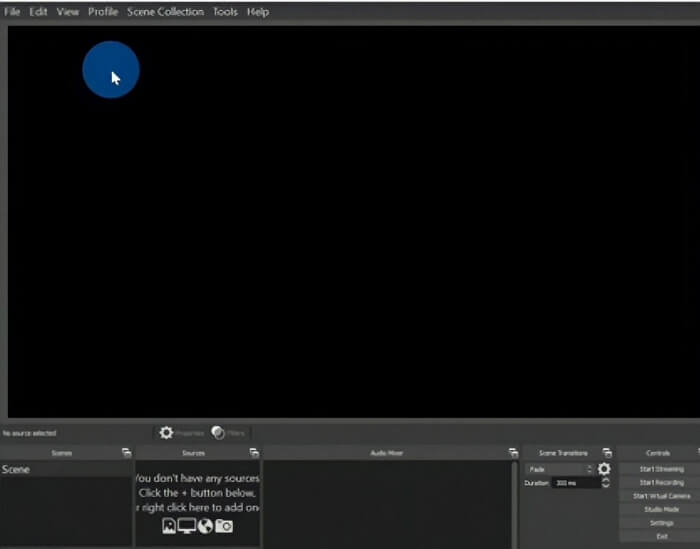The width and height of the screenshot is (700, 549).
Task: Toggle Studio Mode
Action: coord(662,509)
